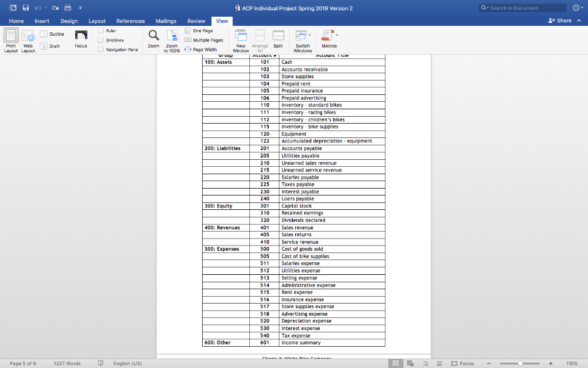Save the document from title bar
The width and height of the screenshot is (588, 368).
(25, 8)
